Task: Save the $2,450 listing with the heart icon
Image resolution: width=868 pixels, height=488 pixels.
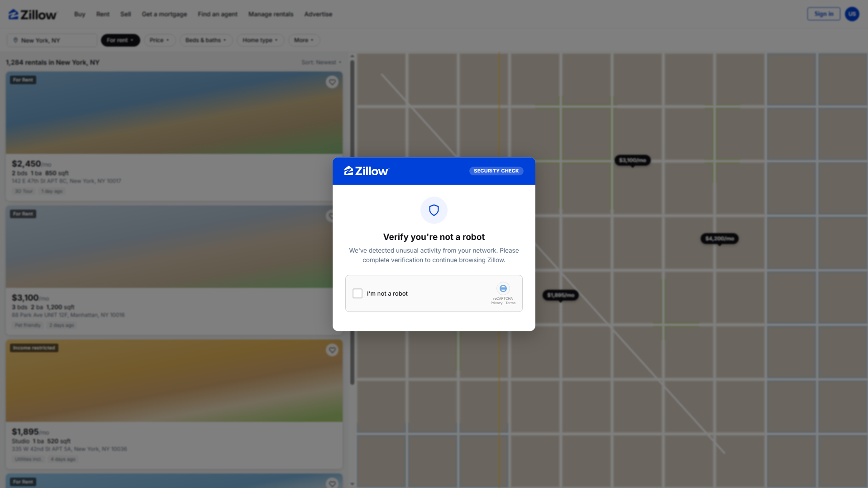Action: tap(332, 82)
